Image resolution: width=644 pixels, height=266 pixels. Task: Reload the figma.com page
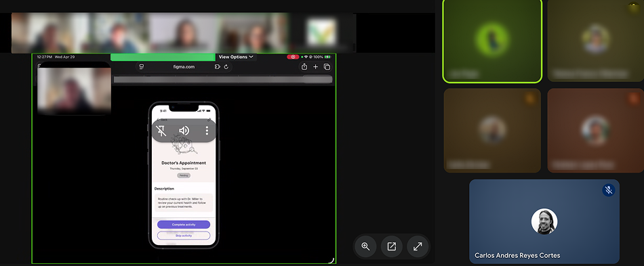[x=226, y=67]
